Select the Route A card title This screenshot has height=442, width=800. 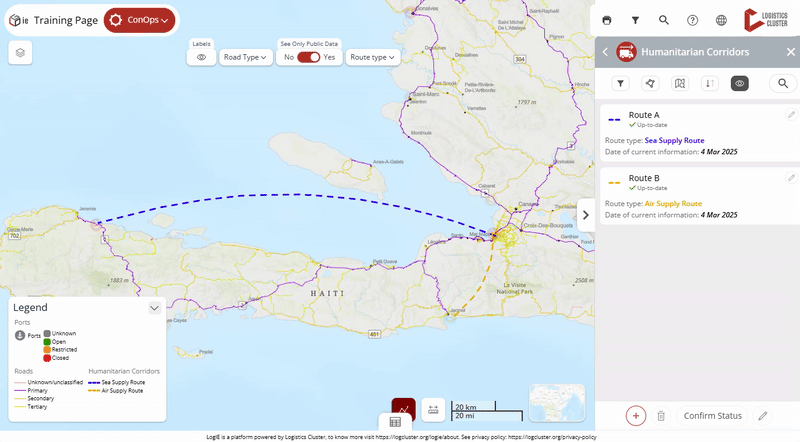644,115
